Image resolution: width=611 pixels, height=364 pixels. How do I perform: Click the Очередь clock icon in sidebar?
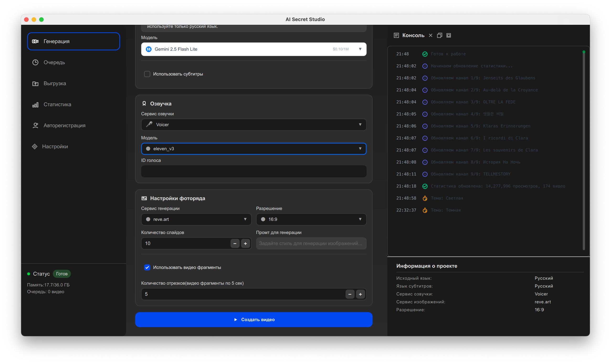35,62
